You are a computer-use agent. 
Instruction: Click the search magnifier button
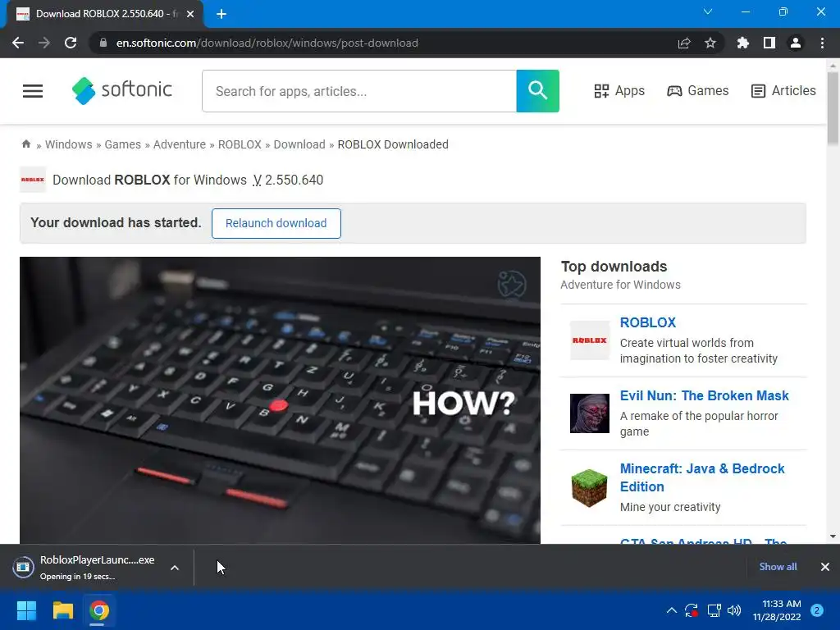point(537,91)
